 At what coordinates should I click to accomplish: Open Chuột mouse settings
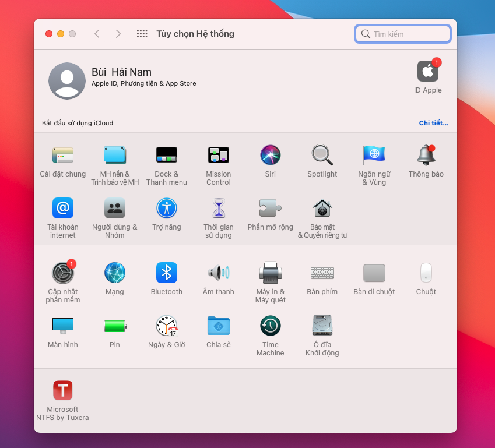point(426,273)
